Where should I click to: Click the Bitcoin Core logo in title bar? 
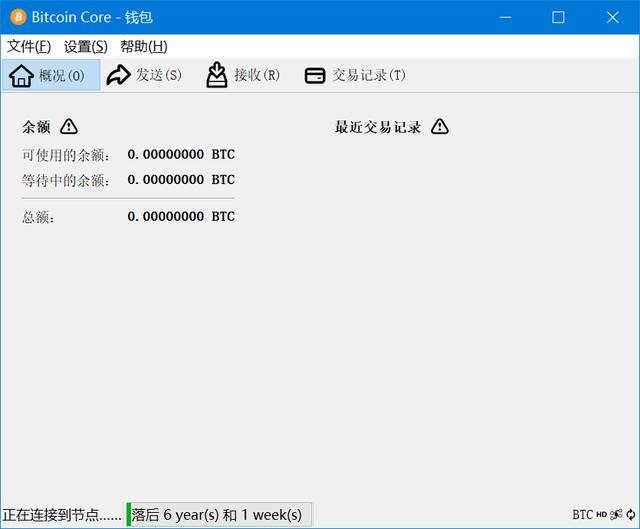[x=18, y=17]
